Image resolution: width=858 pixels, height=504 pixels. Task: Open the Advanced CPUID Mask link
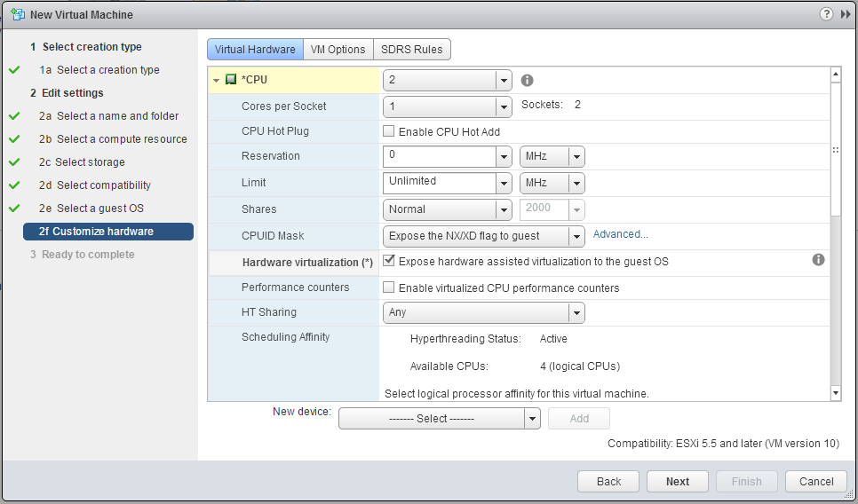pos(620,234)
